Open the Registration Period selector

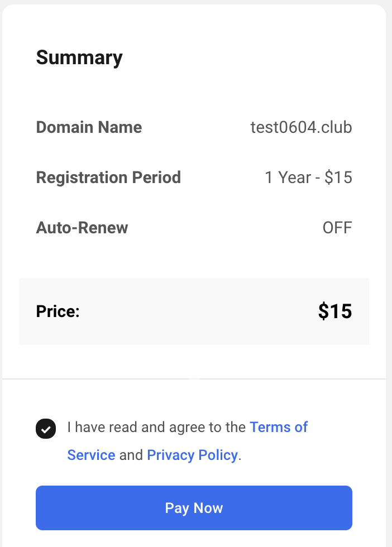click(309, 177)
